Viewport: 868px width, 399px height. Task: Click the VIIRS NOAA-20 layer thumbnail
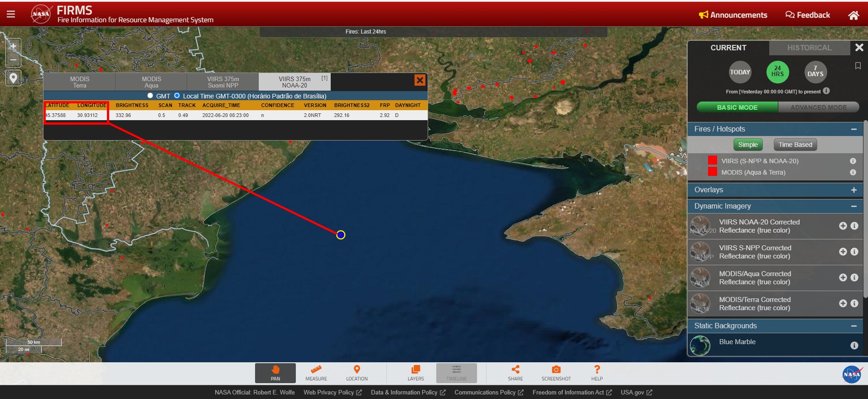tap(700, 226)
